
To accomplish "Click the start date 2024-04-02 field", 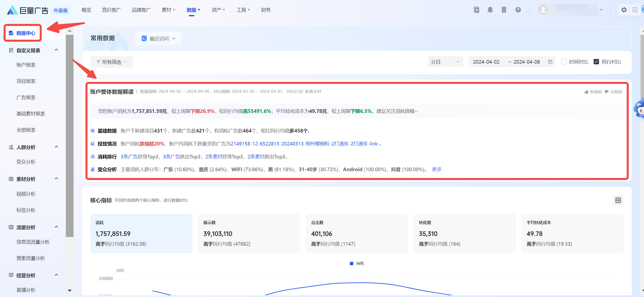I will point(486,62).
